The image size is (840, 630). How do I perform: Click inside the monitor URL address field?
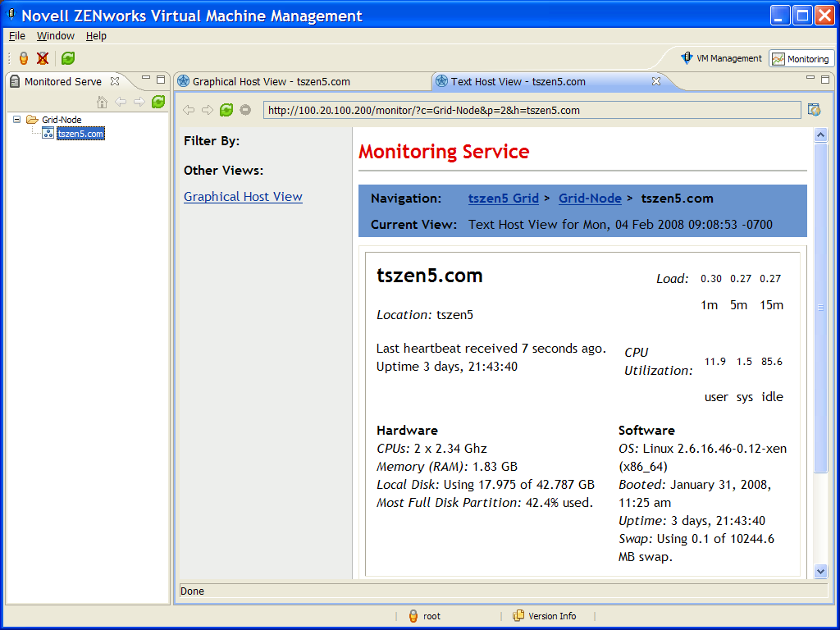[533, 109]
